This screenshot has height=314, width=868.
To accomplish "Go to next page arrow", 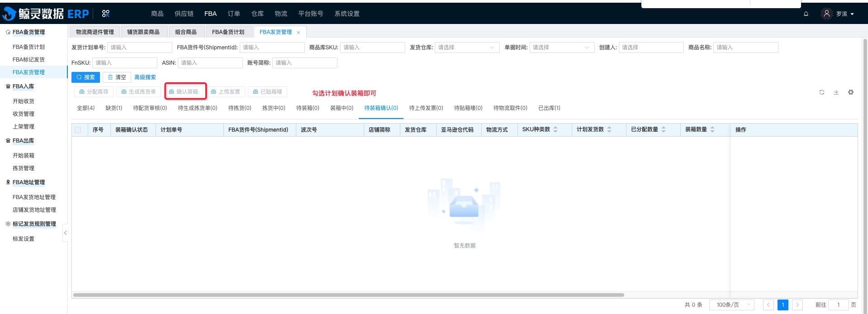I will tap(797, 305).
